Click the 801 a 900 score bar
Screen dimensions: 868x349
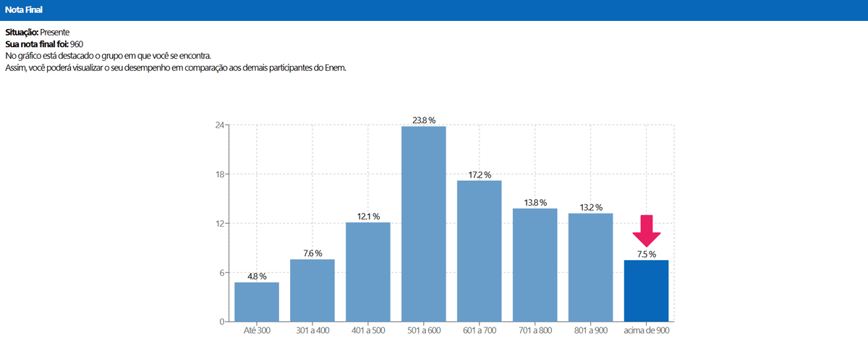(x=590, y=267)
